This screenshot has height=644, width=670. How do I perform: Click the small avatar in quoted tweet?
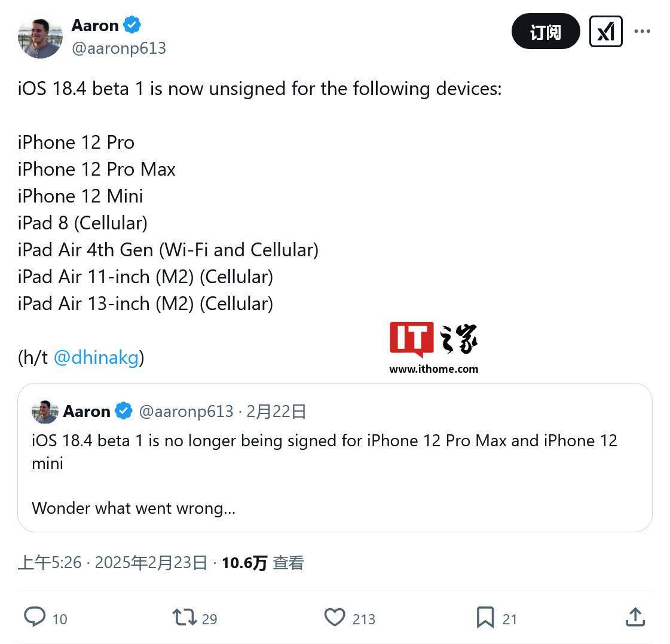click(45, 412)
